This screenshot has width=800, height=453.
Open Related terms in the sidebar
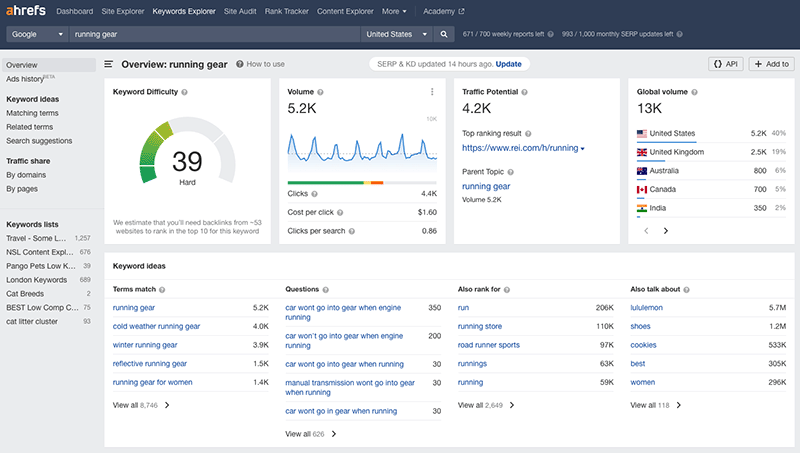[29, 127]
